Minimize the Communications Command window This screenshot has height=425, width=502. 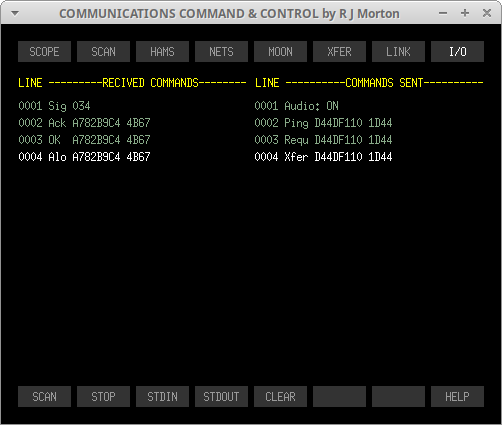coord(443,13)
